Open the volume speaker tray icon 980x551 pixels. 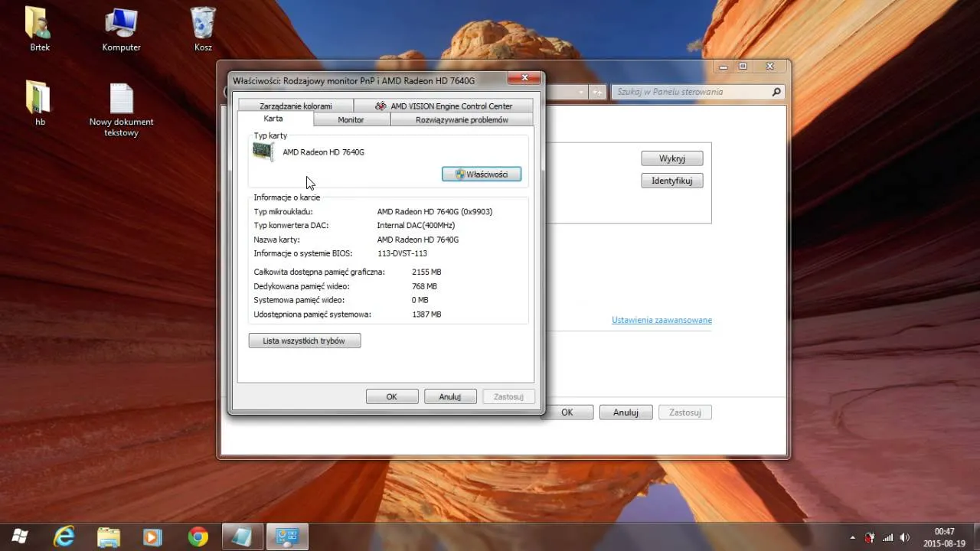906,537
